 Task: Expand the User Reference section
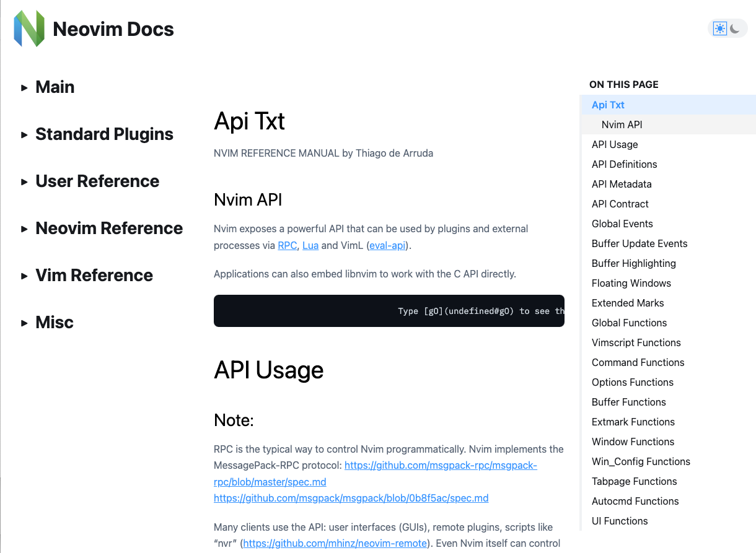point(97,181)
